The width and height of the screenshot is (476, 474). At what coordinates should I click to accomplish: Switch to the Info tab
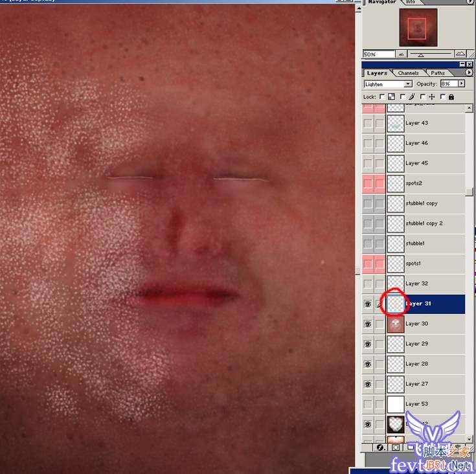tap(411, 2)
